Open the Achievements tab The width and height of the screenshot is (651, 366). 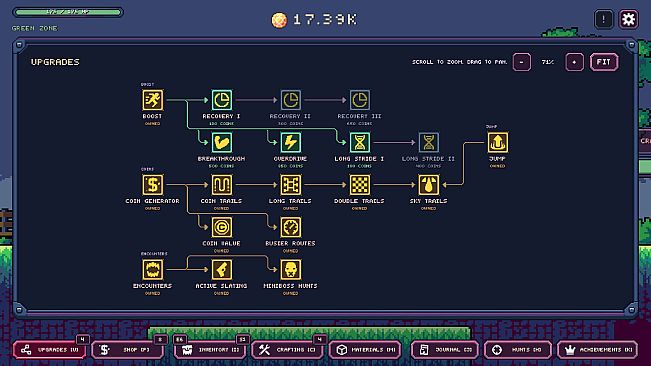pos(598,350)
